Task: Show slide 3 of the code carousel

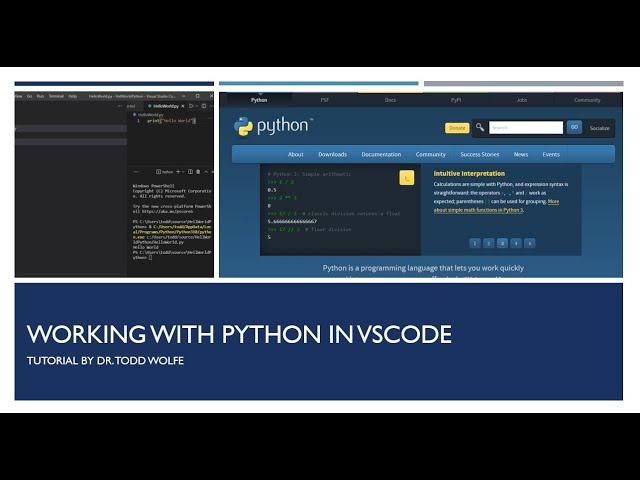Action: (x=502, y=243)
